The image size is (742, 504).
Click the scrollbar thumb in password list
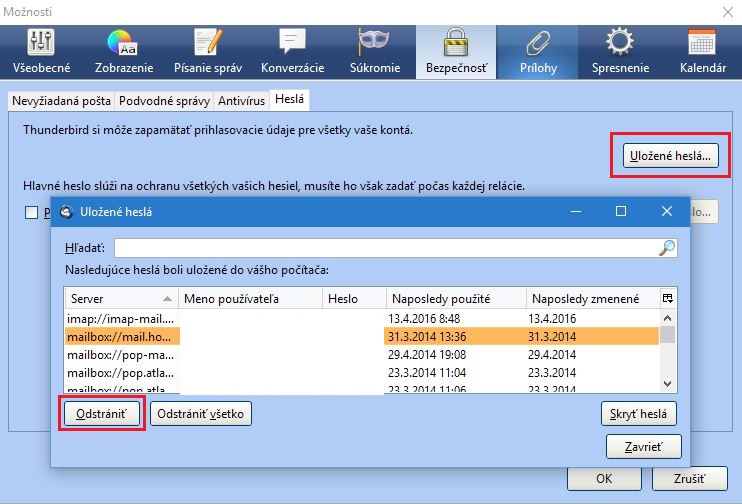668,335
